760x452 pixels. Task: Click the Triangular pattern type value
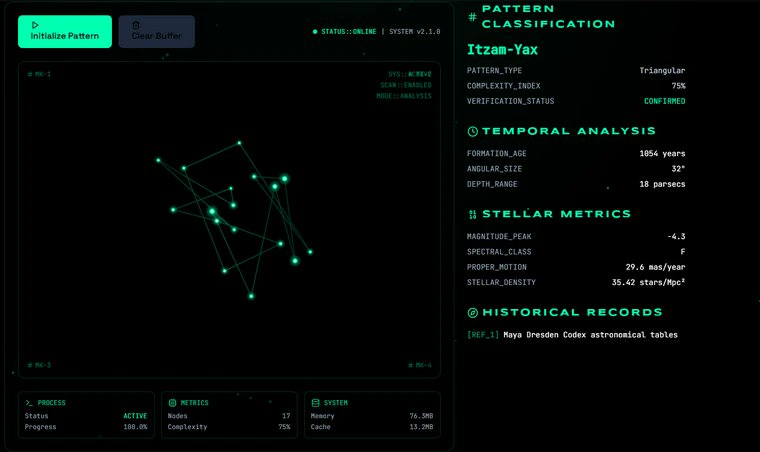(662, 71)
